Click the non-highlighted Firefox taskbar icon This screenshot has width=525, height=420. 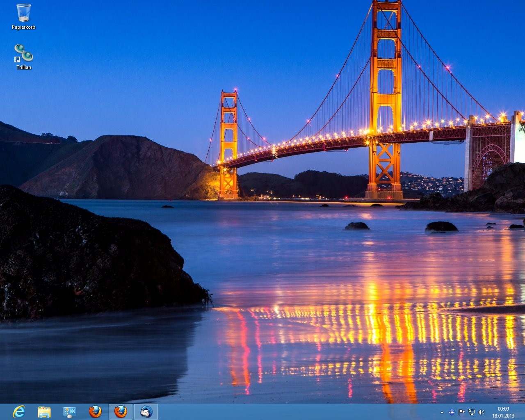coord(95,411)
